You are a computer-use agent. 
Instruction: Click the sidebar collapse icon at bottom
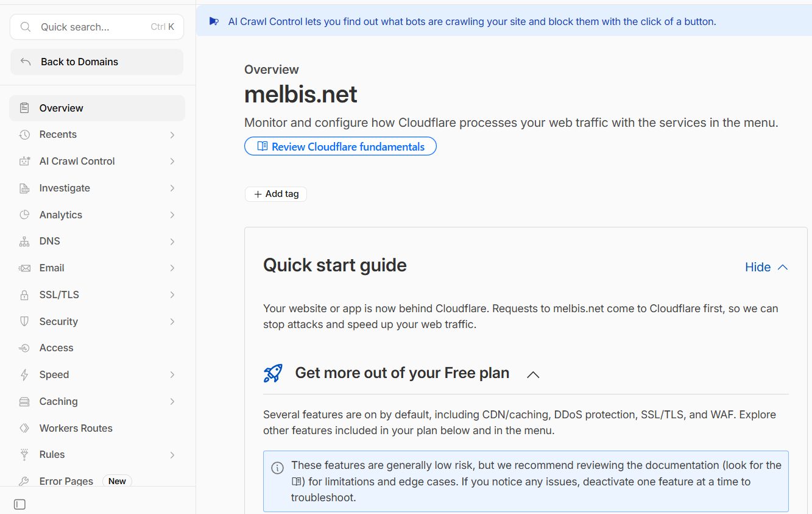[x=19, y=504]
